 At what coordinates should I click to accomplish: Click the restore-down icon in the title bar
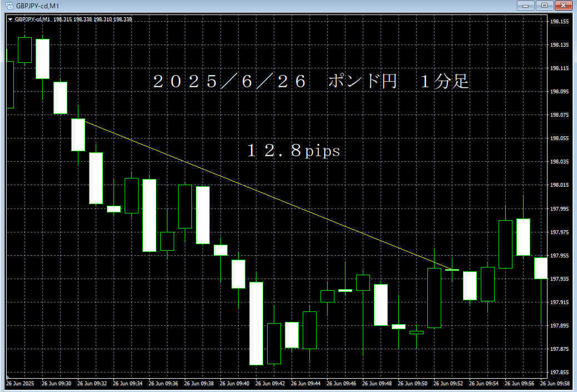point(543,5)
